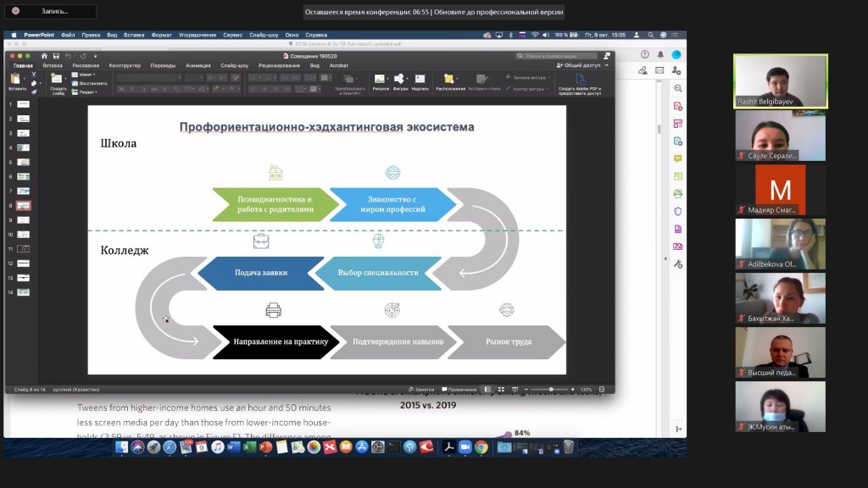Select the black 'Направление на практику' arrow
Image resolution: width=868 pixels, height=488 pixels.
[x=275, y=342]
